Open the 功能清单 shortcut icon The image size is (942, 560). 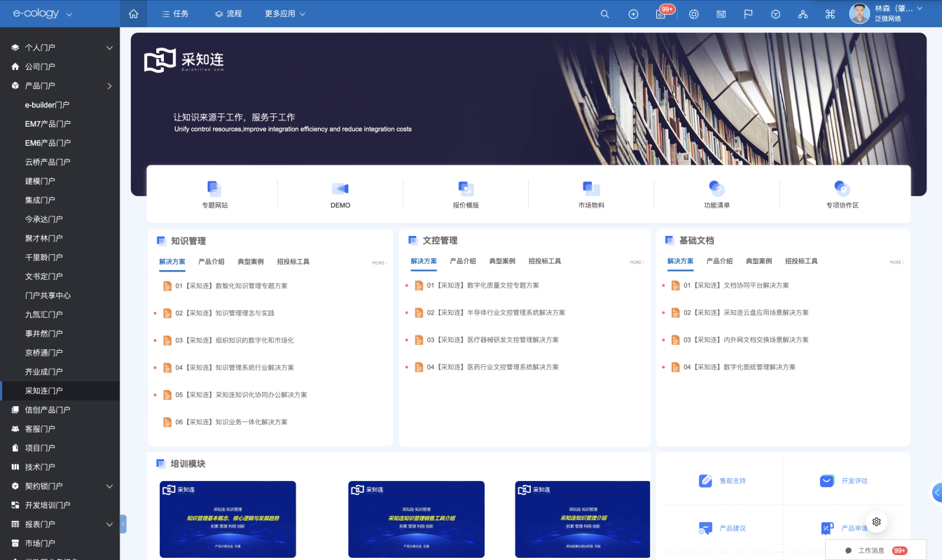716,188
